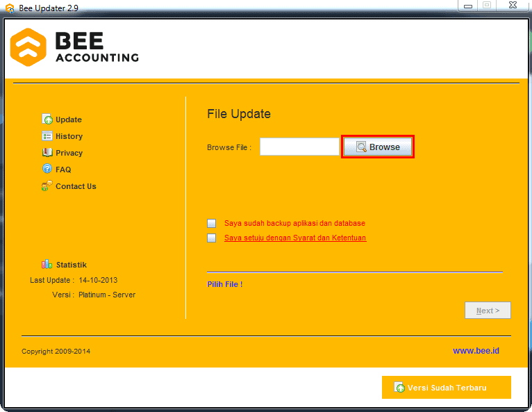
Task: Click the Bee Updater title bar icon
Action: [x=10, y=8]
